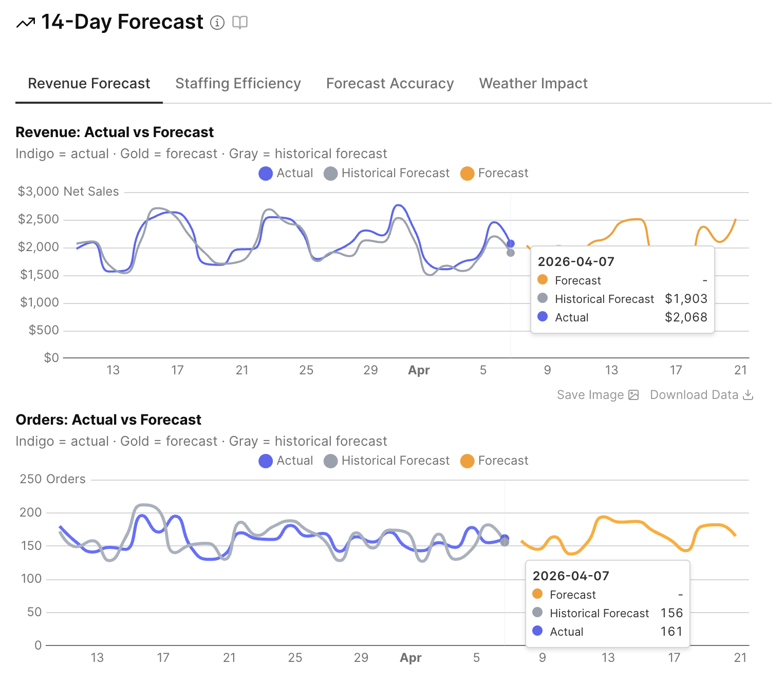784x685 pixels.
Task: Toggle Forecast series in orders chart legend
Action: point(494,461)
